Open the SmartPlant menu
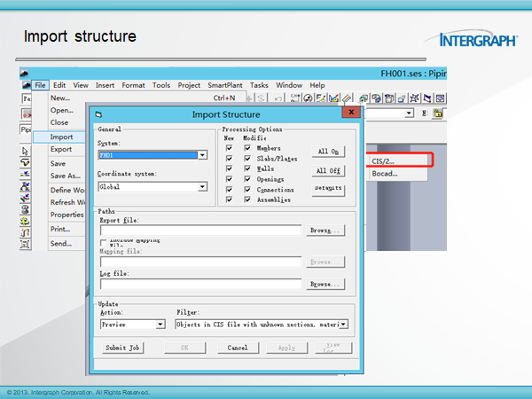This screenshot has height=399, width=532. coord(225,85)
